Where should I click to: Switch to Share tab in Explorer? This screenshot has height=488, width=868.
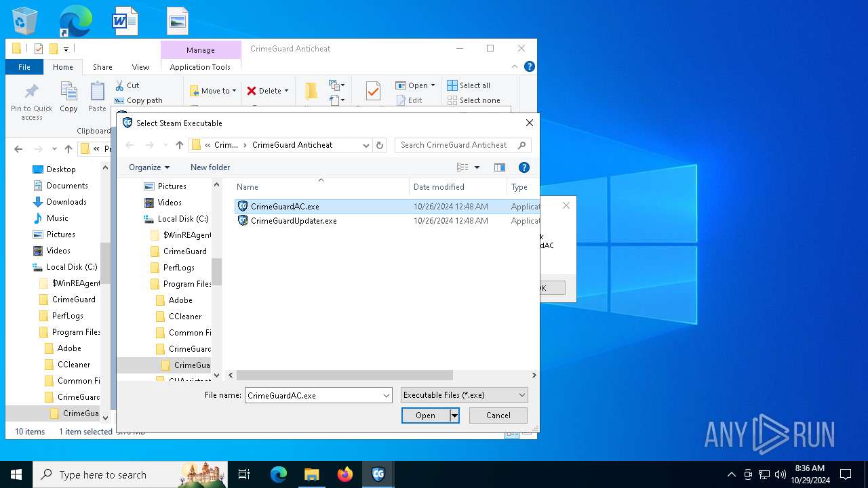(102, 66)
